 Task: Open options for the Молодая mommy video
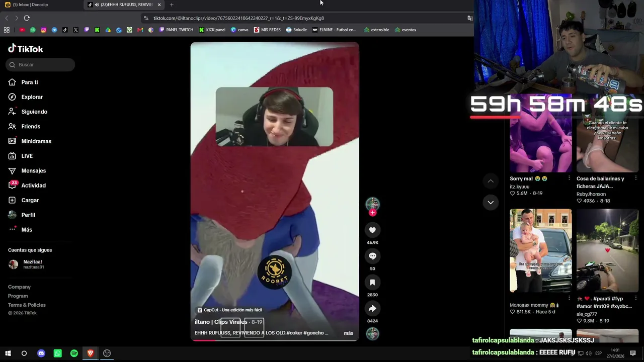point(569,298)
